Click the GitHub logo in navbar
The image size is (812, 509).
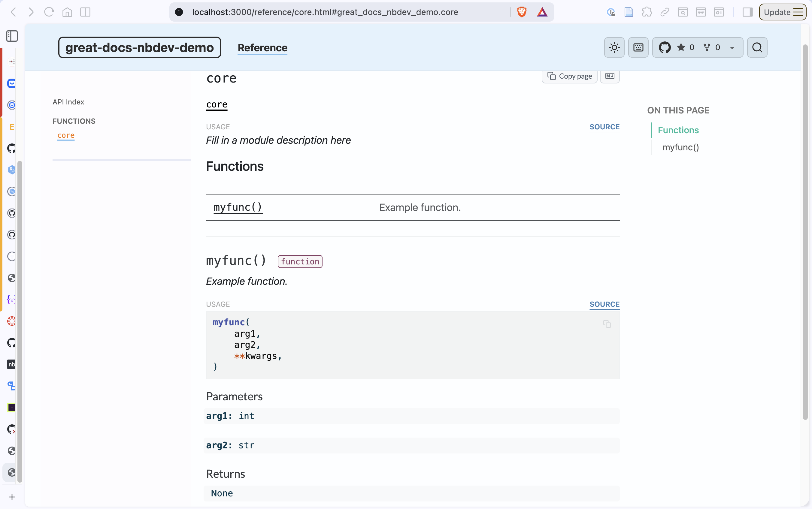pos(665,47)
